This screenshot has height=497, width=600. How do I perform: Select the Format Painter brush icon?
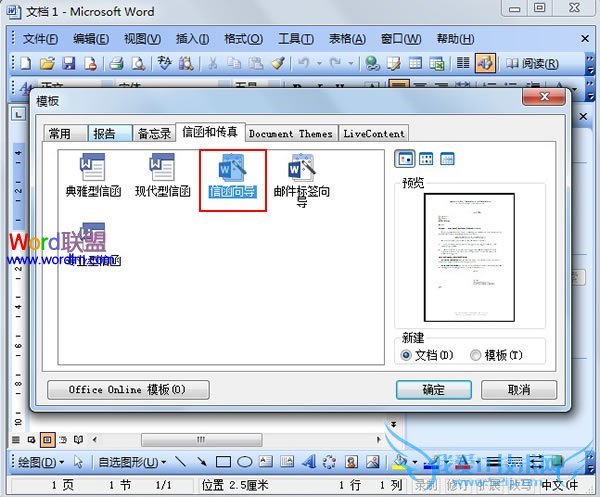(278, 63)
